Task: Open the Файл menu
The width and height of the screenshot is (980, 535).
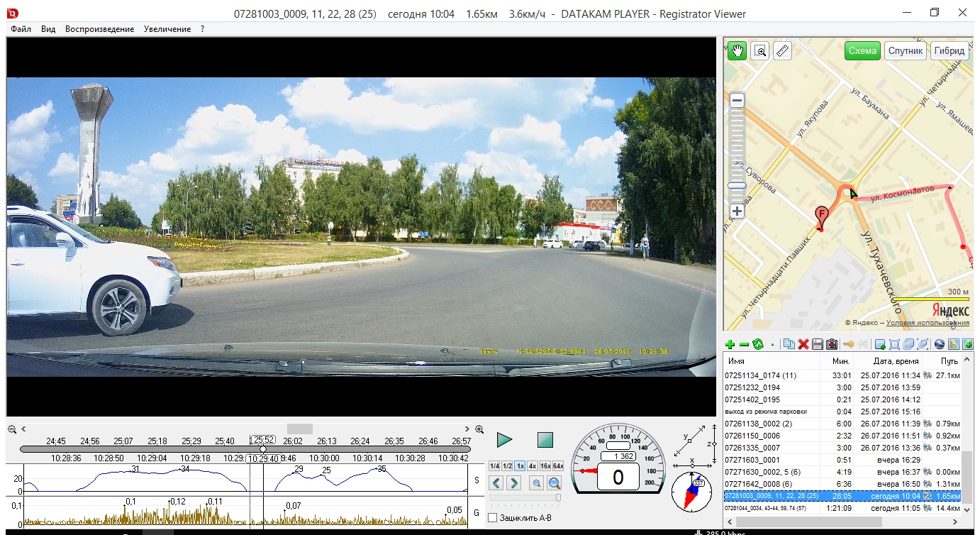Action: 21,29
